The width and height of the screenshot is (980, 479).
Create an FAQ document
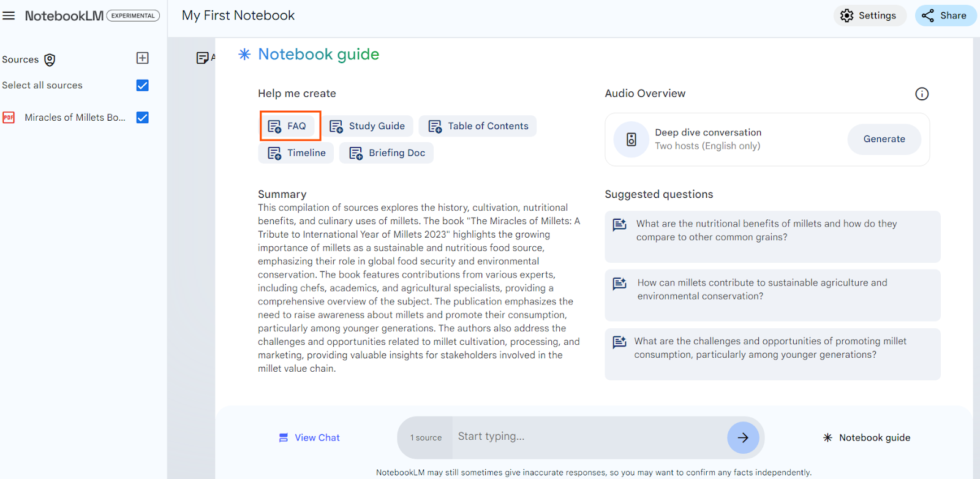coord(287,126)
